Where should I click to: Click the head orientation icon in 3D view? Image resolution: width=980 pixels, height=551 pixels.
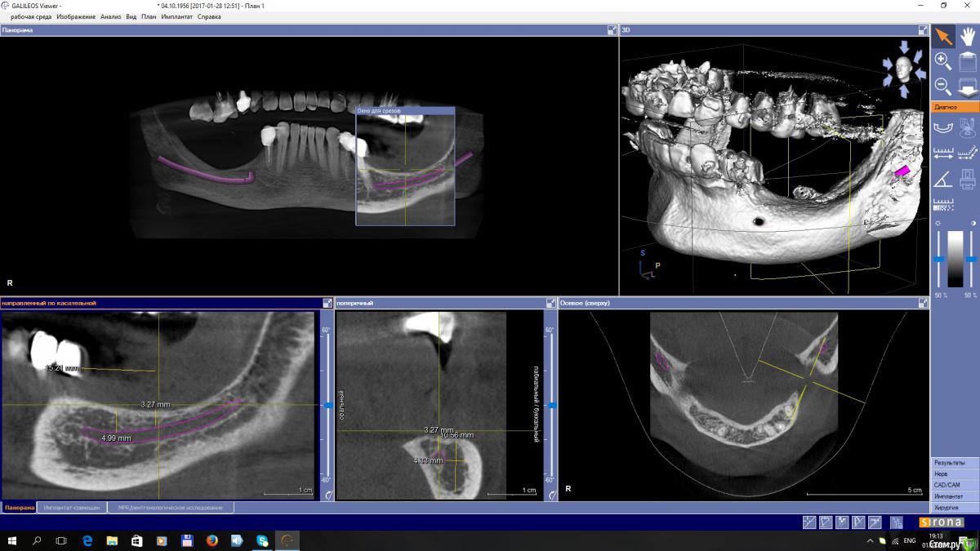click(x=903, y=69)
